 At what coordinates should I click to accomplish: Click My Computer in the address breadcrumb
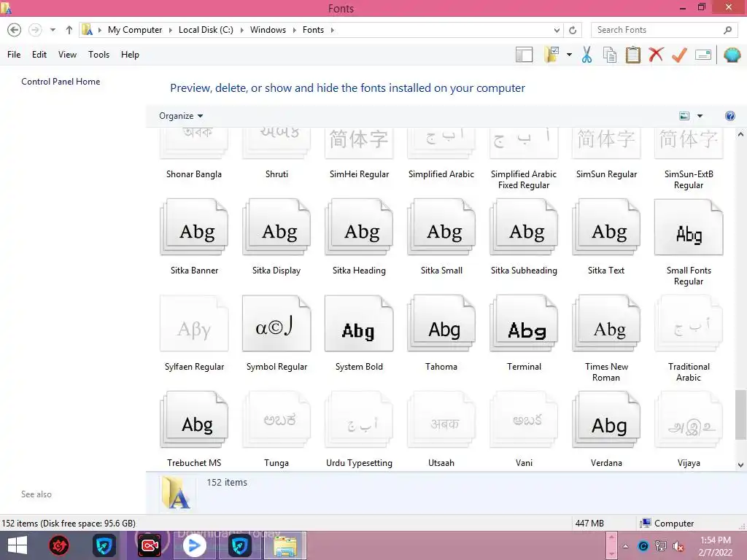pos(135,30)
